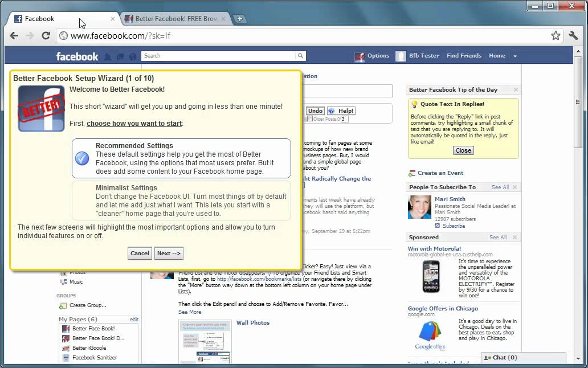Open Better Facebook Options
Screen dimensions: 588x368
(x=373, y=56)
